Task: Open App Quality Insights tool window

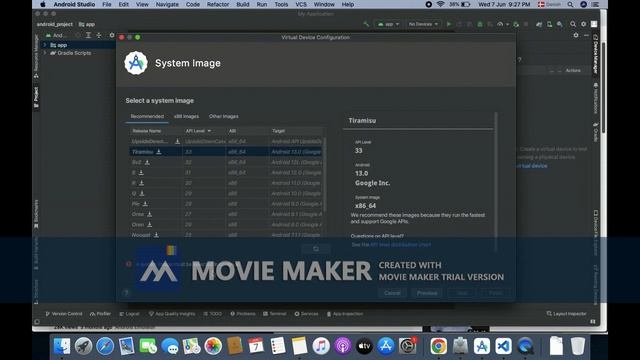Action: (172, 314)
